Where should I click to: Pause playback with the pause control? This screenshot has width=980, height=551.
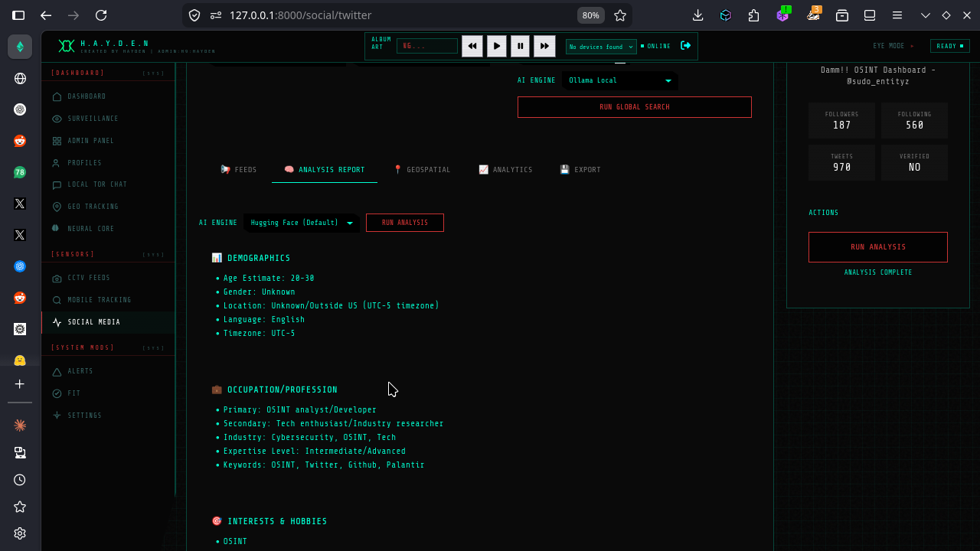(520, 46)
